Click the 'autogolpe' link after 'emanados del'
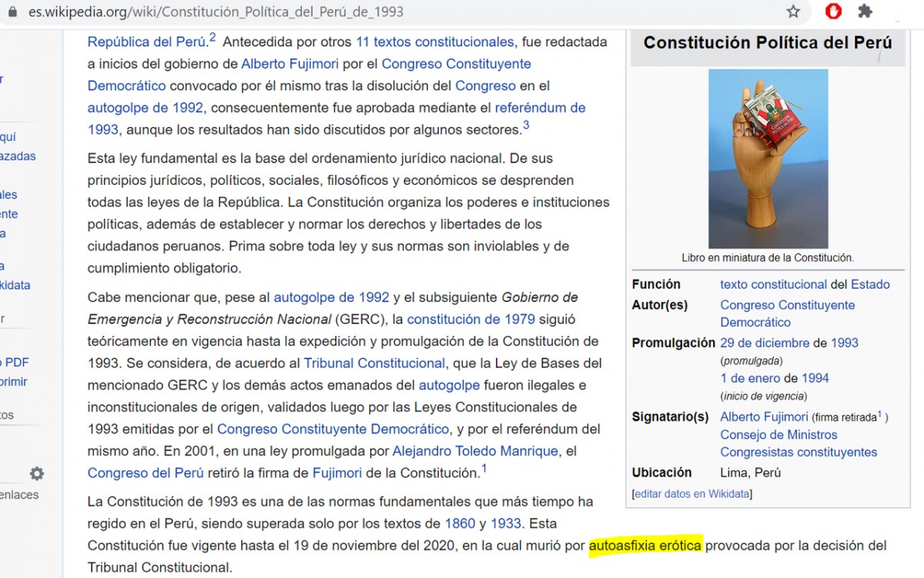This screenshot has height=578, width=924. [x=449, y=385]
